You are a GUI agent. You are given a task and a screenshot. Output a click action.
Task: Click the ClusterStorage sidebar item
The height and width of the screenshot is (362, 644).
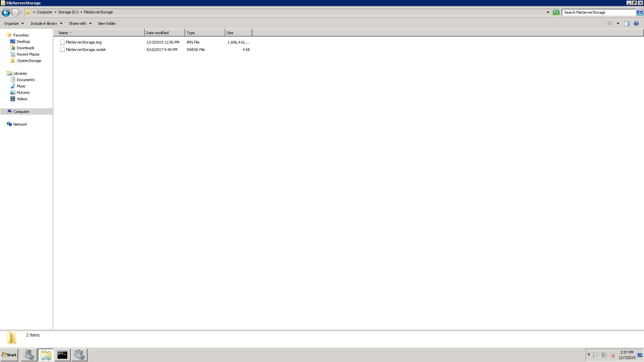click(29, 61)
